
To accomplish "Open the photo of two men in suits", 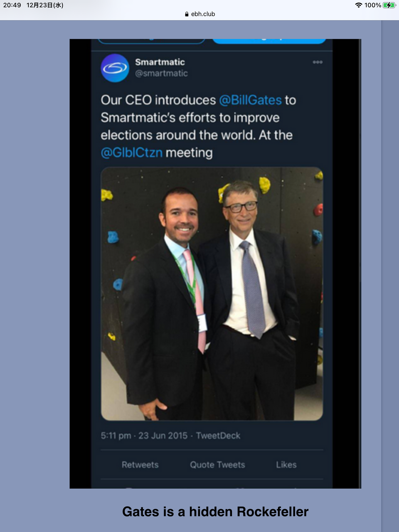I will pyautogui.click(x=212, y=293).
